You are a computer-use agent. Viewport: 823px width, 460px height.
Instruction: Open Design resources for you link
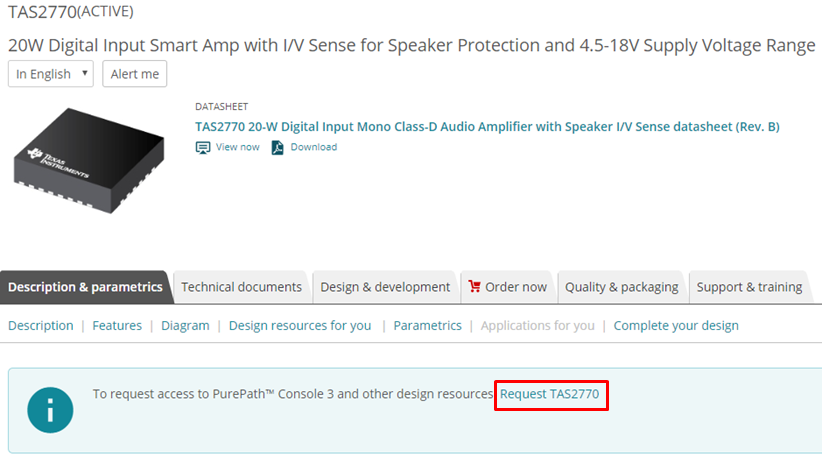tap(300, 325)
